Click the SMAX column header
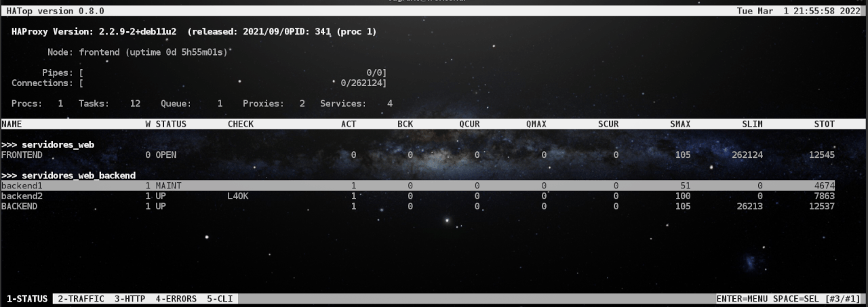This screenshot has height=307, width=868. pyautogui.click(x=680, y=124)
